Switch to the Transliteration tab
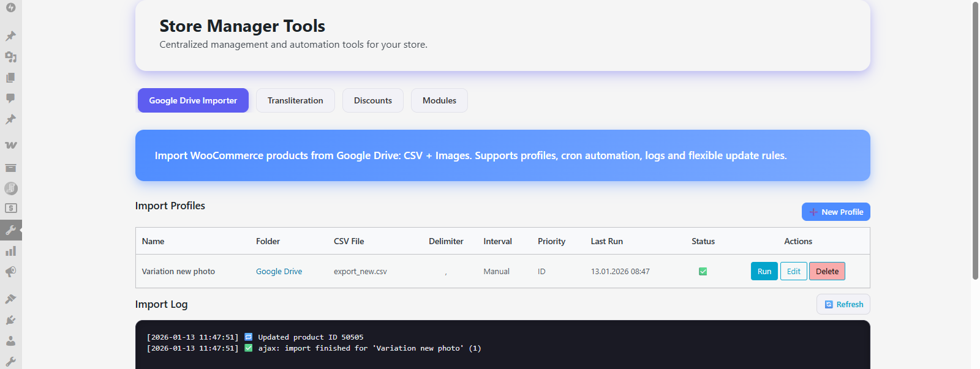This screenshot has height=369, width=980. [x=295, y=100]
